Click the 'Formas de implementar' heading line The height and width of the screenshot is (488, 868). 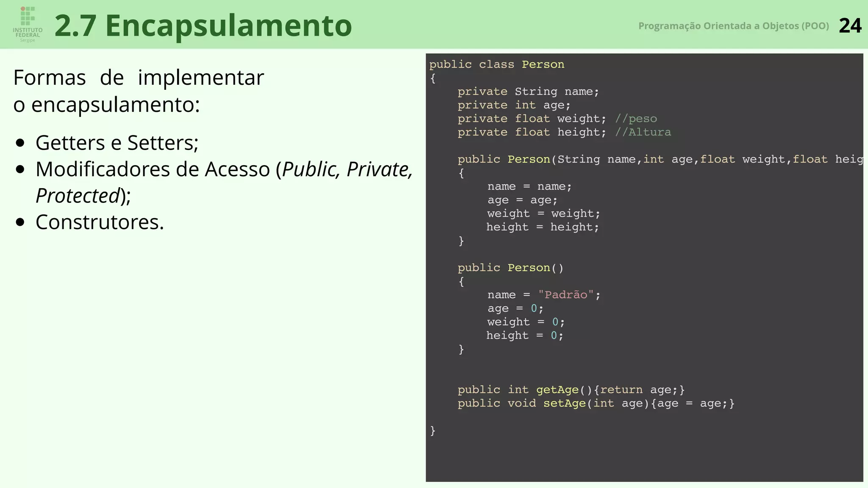[139, 78]
